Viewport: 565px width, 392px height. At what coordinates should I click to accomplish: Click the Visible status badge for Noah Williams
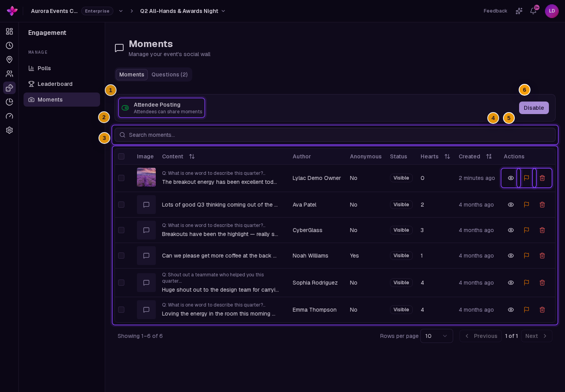(401, 256)
